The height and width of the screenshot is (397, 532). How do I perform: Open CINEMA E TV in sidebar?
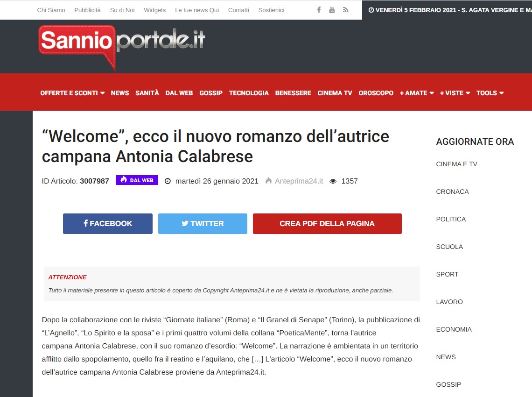(x=456, y=164)
